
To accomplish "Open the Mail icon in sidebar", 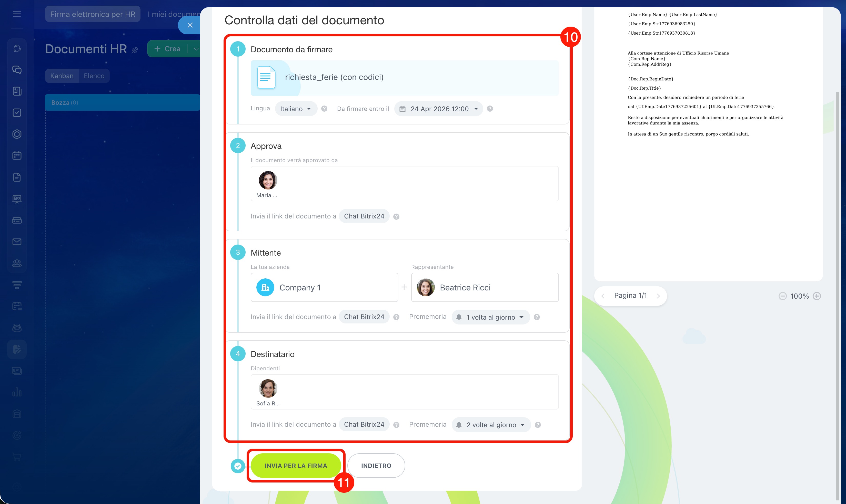I will click(x=17, y=242).
